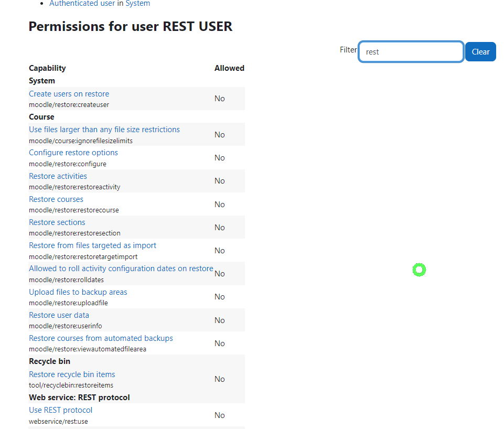Click the 'Permissions for user REST USER' heading
Image resolution: width=504 pixels, height=429 pixels.
[131, 26]
